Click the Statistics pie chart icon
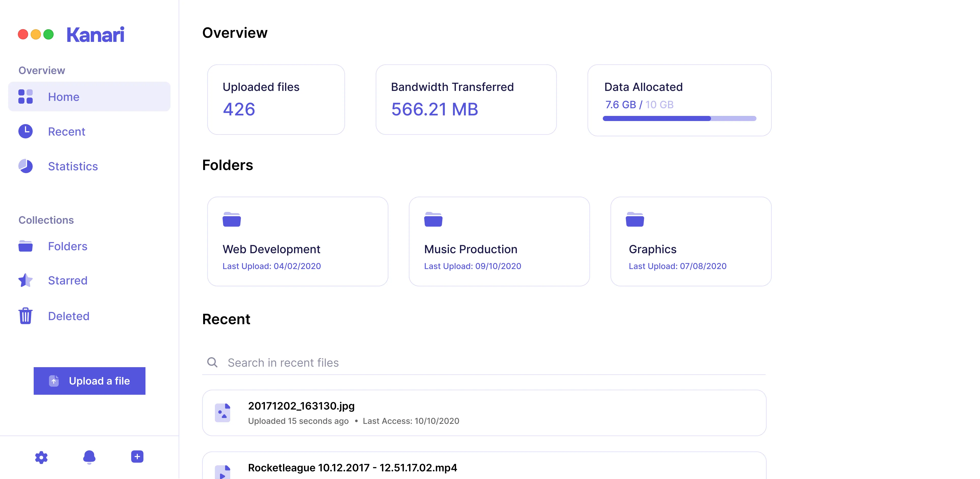Screen dimensions: 980x479 pyautogui.click(x=26, y=166)
